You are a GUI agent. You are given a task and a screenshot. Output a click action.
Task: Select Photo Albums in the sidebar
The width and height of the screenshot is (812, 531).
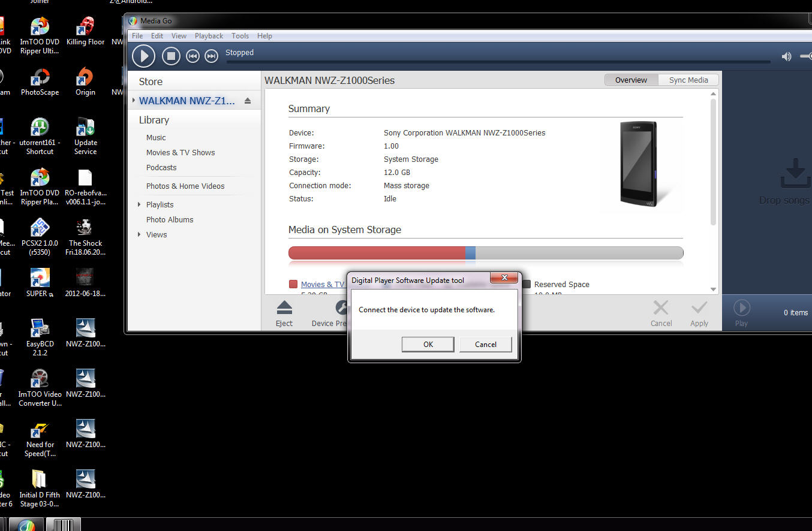coord(170,219)
